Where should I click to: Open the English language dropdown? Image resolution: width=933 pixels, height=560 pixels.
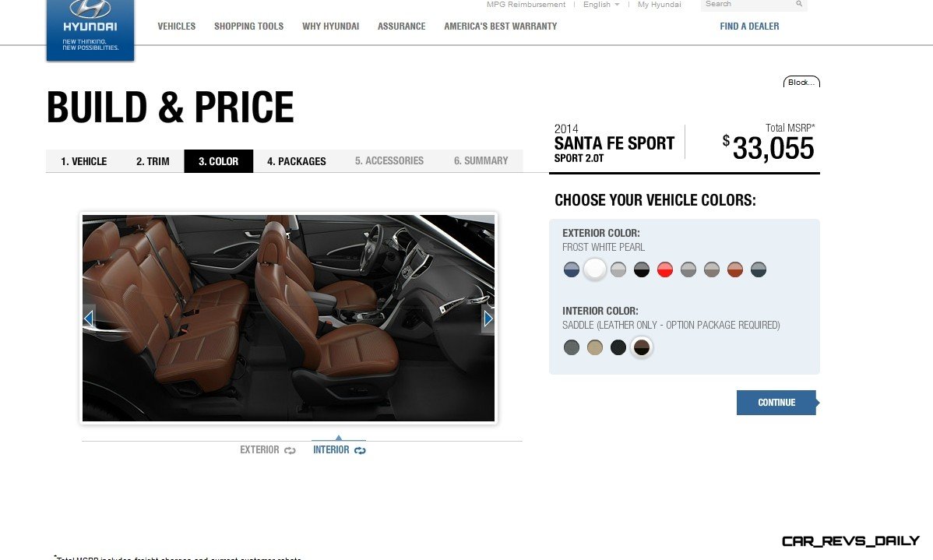click(601, 4)
